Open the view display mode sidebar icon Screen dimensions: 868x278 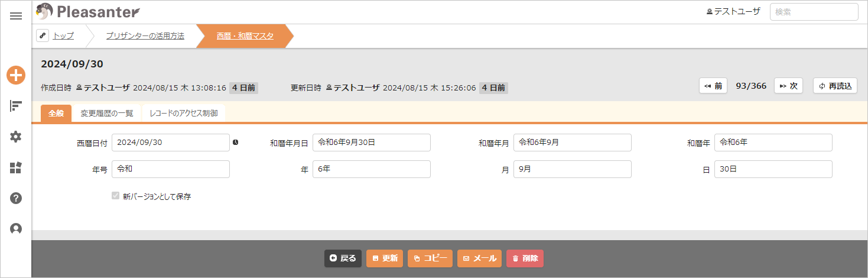click(x=16, y=106)
